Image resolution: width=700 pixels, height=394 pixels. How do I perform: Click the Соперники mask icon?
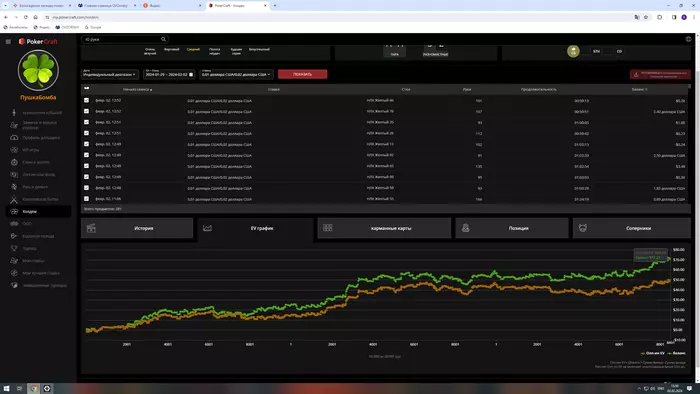point(583,228)
